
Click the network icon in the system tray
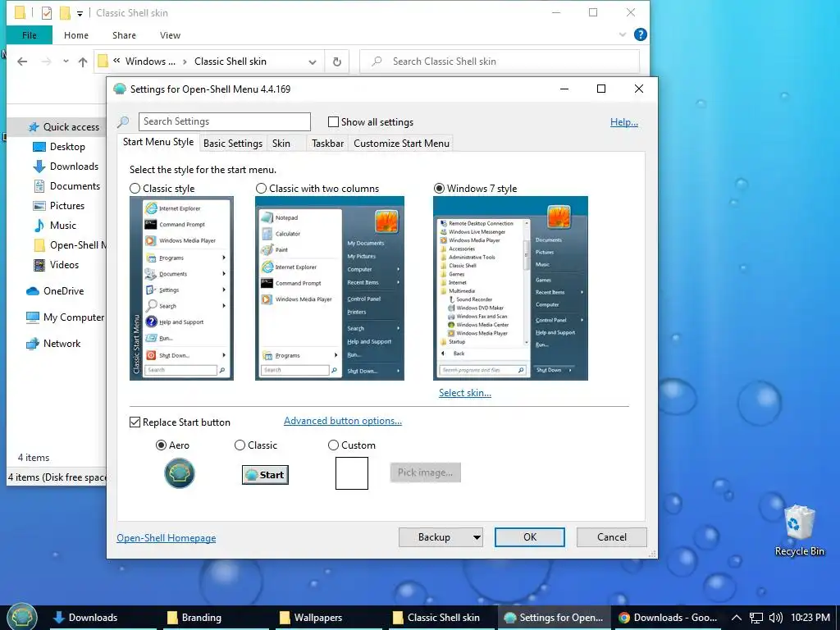click(x=756, y=618)
